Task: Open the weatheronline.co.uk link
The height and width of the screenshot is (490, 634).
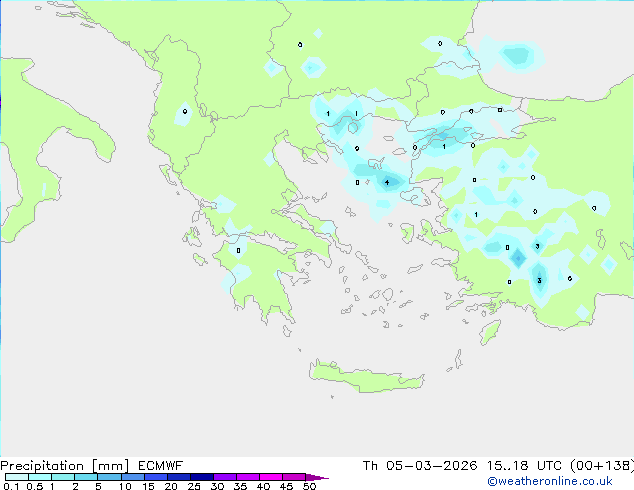Action: (x=550, y=481)
